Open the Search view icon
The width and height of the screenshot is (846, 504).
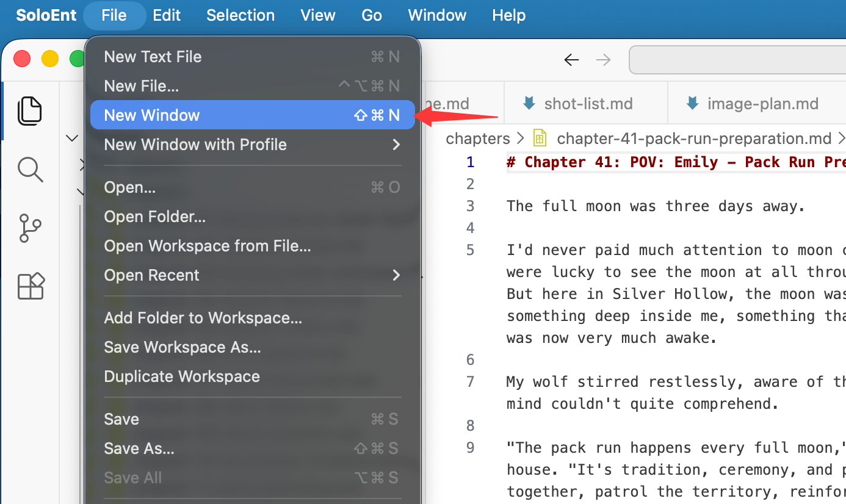click(30, 170)
